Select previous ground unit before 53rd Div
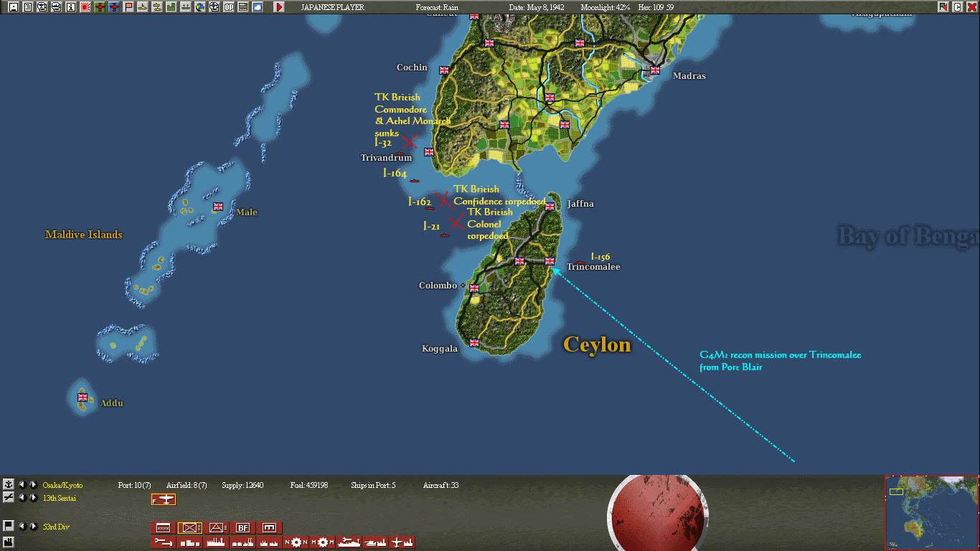 click(22, 526)
